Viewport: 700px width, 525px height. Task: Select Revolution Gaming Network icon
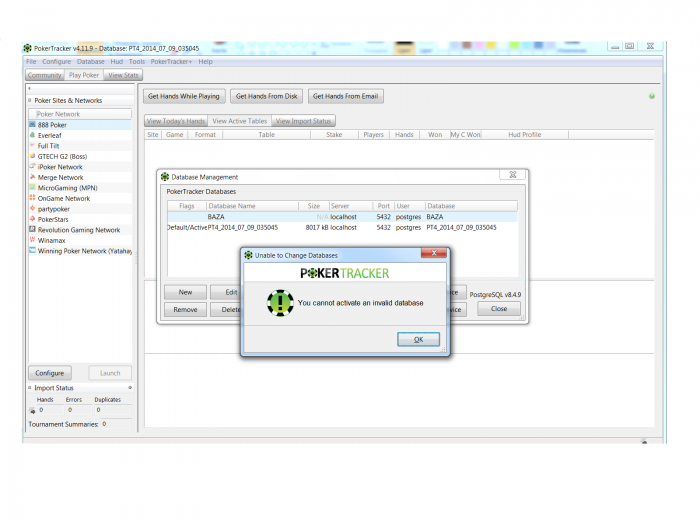[x=32, y=229]
